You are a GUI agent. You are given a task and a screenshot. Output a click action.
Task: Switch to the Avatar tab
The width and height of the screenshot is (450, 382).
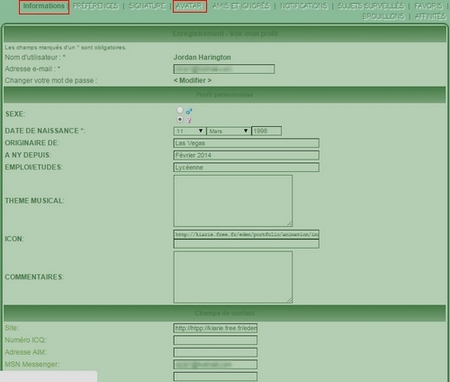coord(189,6)
